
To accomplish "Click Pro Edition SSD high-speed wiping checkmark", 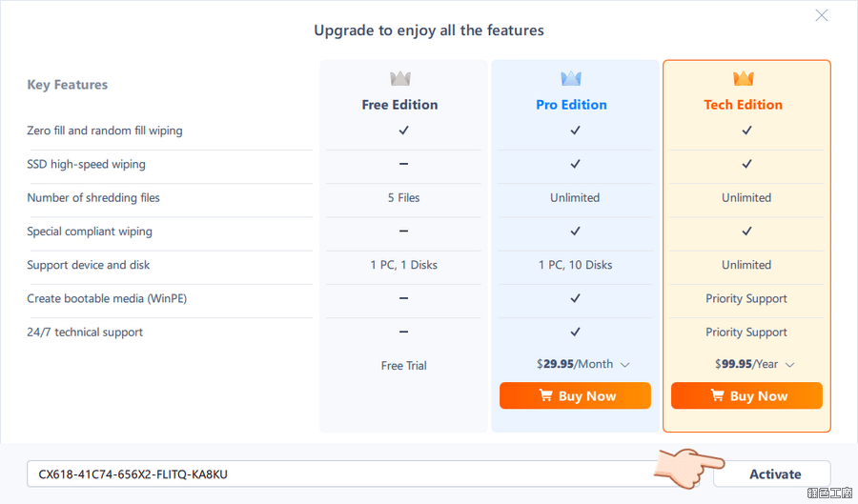I will click(575, 164).
